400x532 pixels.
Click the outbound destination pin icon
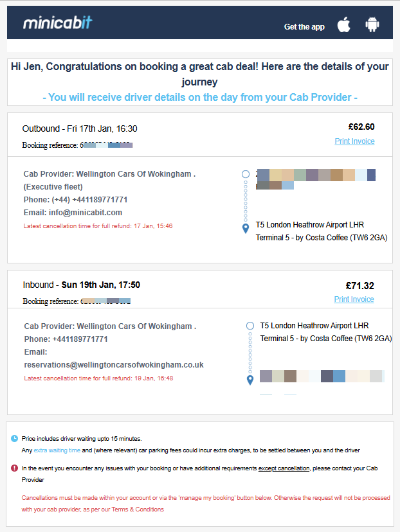(246, 229)
